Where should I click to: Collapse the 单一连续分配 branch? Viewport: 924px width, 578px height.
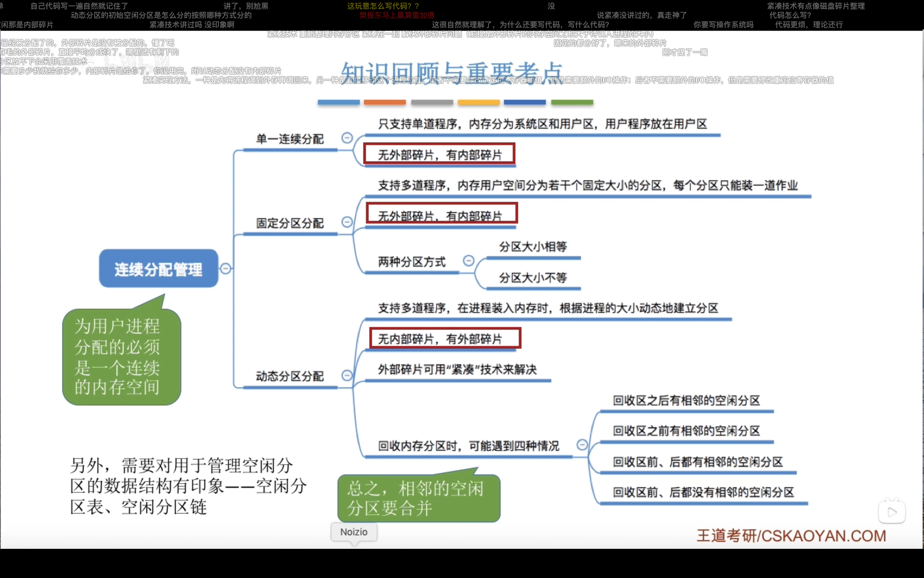[x=347, y=138]
